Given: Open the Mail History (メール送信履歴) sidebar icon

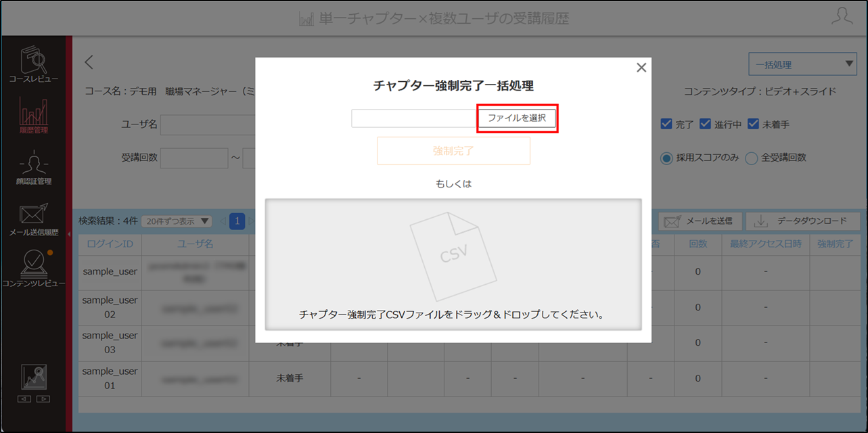Looking at the screenshot, I should pyautogui.click(x=33, y=219).
